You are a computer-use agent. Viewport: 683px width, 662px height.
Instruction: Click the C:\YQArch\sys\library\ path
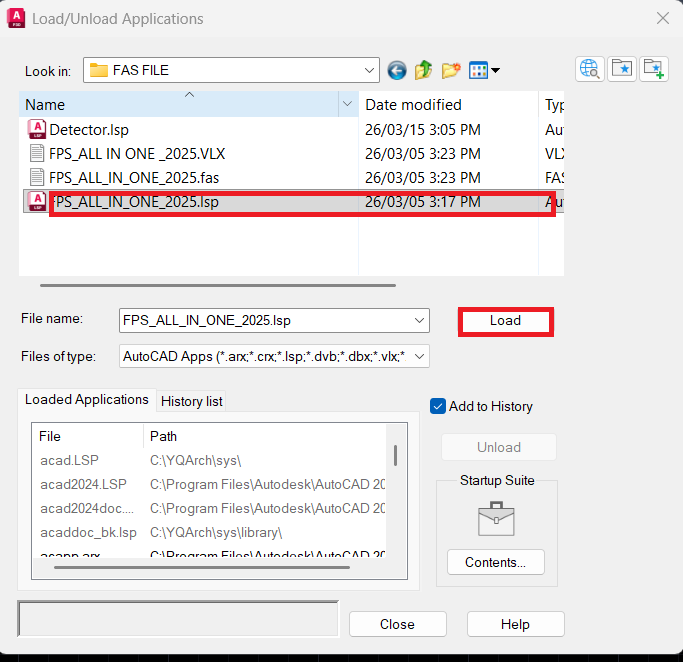click(216, 532)
